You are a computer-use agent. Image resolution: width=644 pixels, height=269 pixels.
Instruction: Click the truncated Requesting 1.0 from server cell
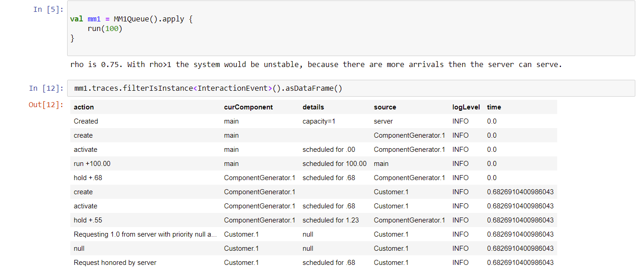[145, 234]
